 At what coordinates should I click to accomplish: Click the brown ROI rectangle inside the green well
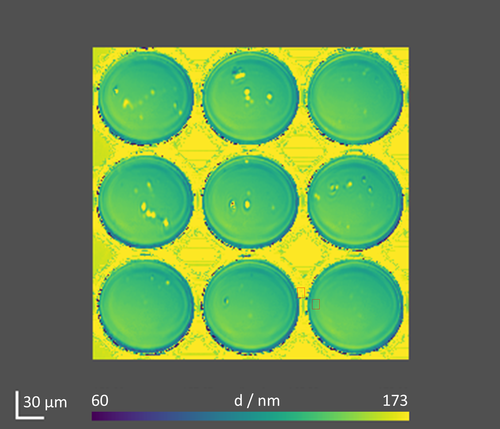point(316,304)
